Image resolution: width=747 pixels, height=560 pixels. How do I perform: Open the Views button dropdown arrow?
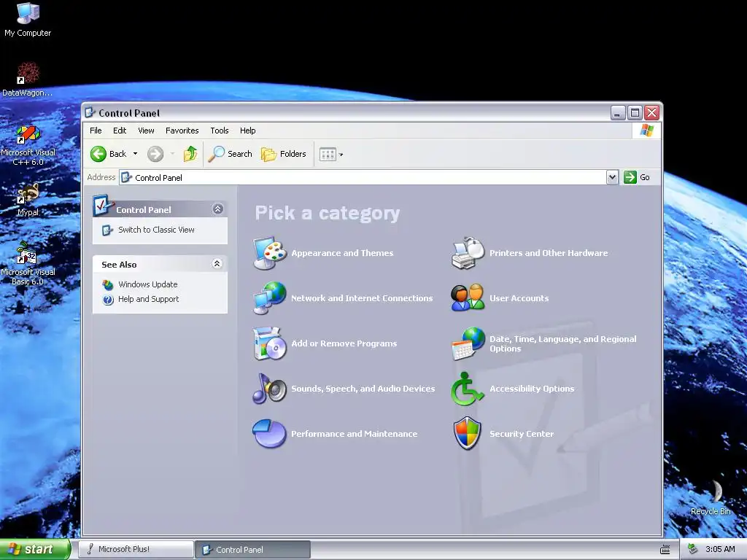(341, 155)
